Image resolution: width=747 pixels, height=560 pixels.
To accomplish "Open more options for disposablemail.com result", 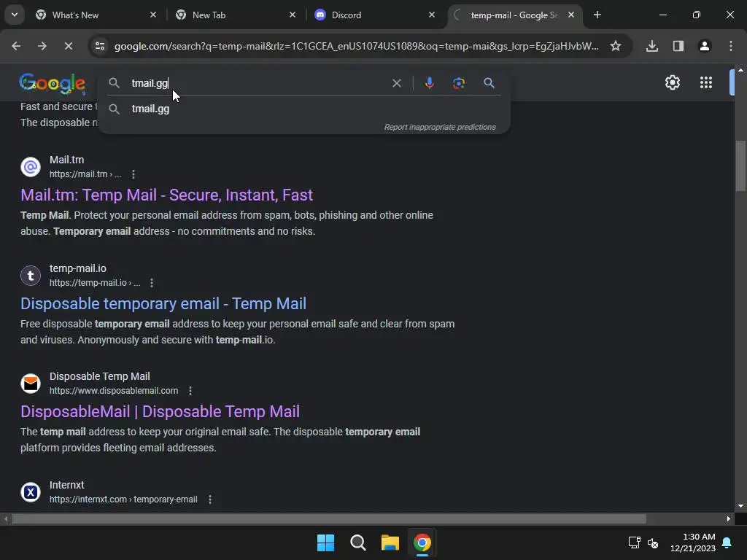I will (190, 391).
